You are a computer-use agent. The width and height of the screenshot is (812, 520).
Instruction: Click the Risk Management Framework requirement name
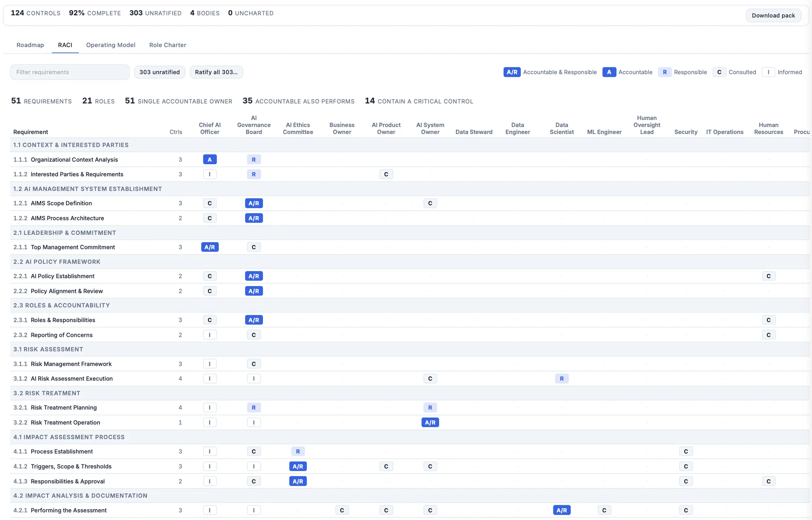point(71,364)
